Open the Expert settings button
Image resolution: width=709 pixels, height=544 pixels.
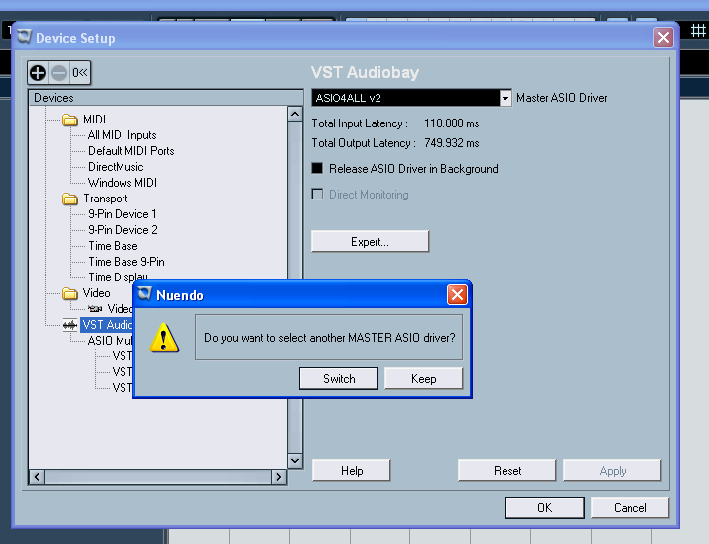[x=369, y=242]
